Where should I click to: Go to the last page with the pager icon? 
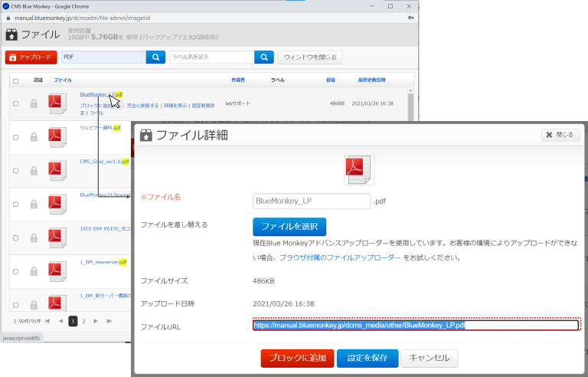click(x=109, y=321)
